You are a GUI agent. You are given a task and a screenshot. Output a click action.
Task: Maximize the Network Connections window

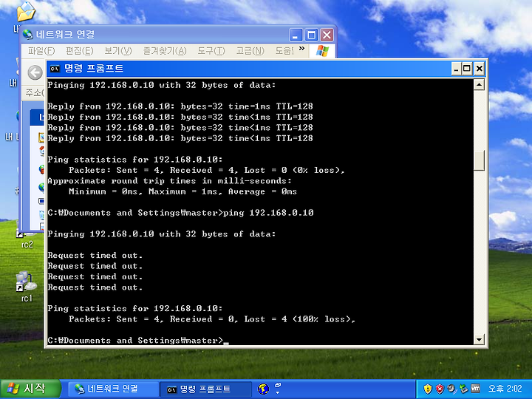311,35
